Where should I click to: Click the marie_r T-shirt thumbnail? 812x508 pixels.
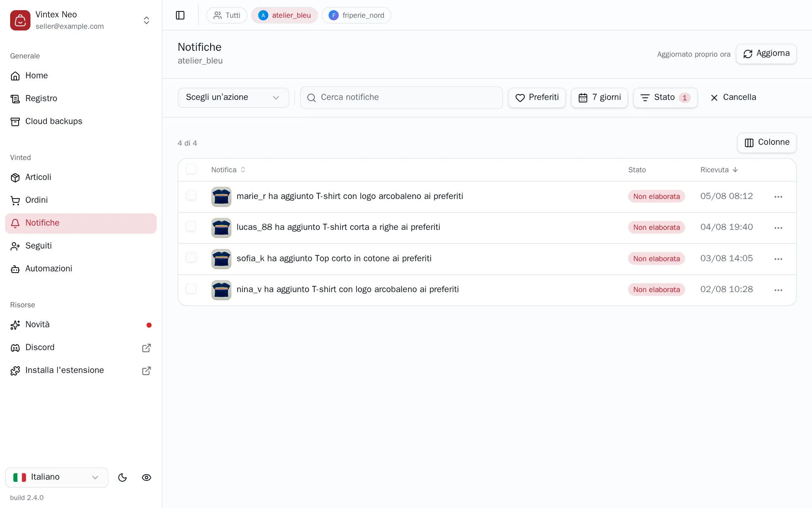(221, 197)
